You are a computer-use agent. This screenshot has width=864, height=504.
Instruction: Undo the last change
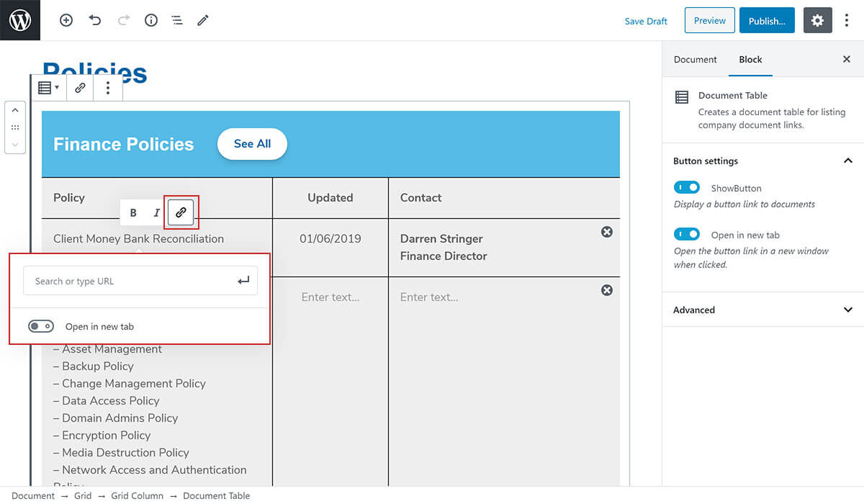[95, 21]
